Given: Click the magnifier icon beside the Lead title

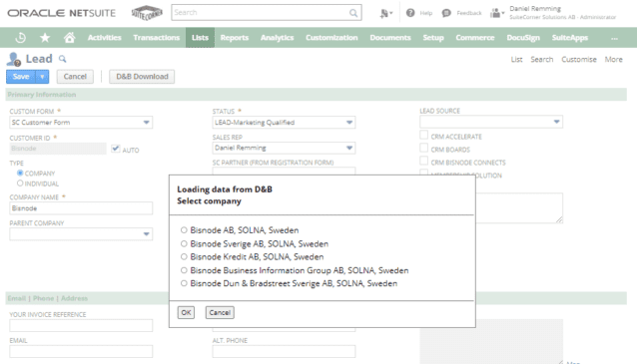Looking at the screenshot, I should [62, 59].
